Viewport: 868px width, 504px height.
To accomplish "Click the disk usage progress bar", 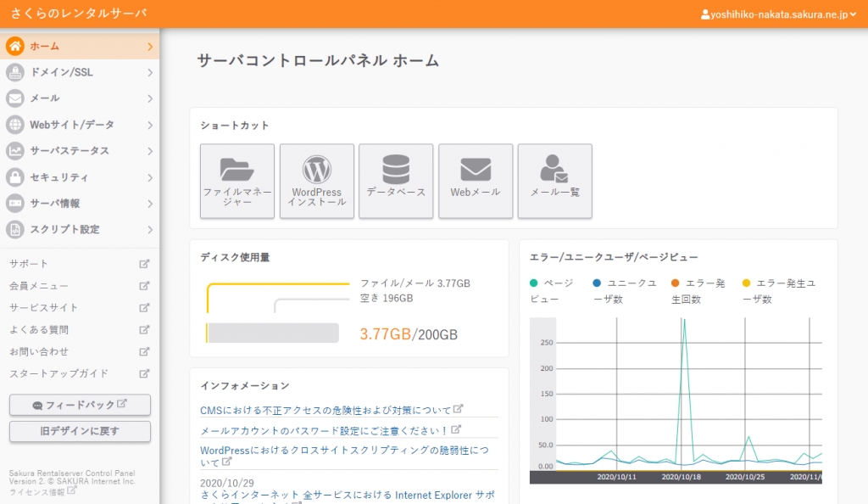I will [272, 333].
